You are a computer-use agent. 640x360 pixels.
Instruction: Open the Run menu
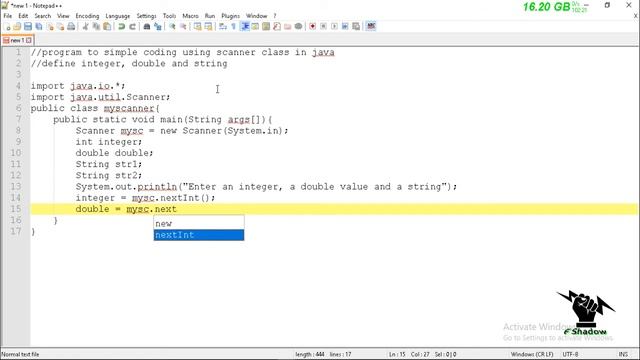point(210,16)
